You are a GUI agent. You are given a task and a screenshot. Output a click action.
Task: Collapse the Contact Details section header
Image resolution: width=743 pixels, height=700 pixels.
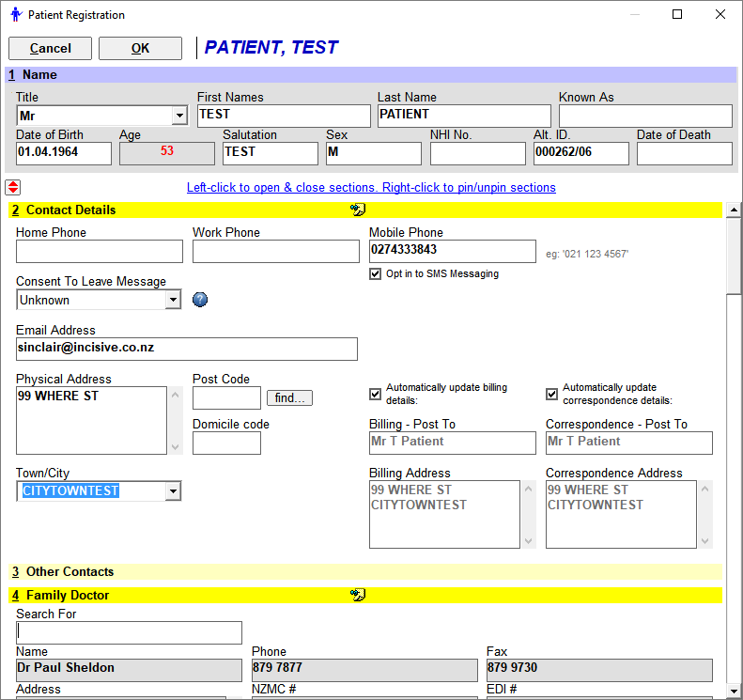click(x=364, y=210)
